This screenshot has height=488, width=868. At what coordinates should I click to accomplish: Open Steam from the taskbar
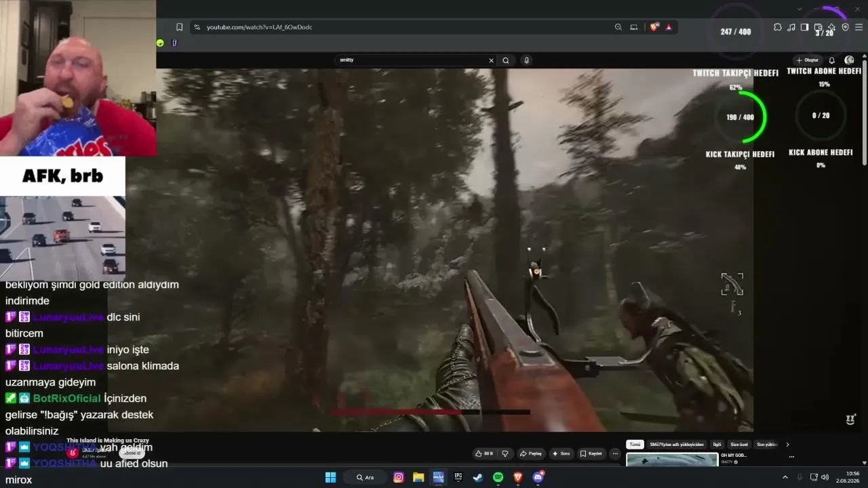tap(478, 477)
